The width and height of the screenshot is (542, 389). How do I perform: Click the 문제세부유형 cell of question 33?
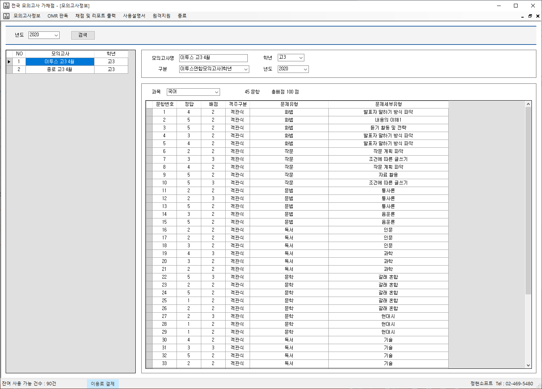point(388,363)
